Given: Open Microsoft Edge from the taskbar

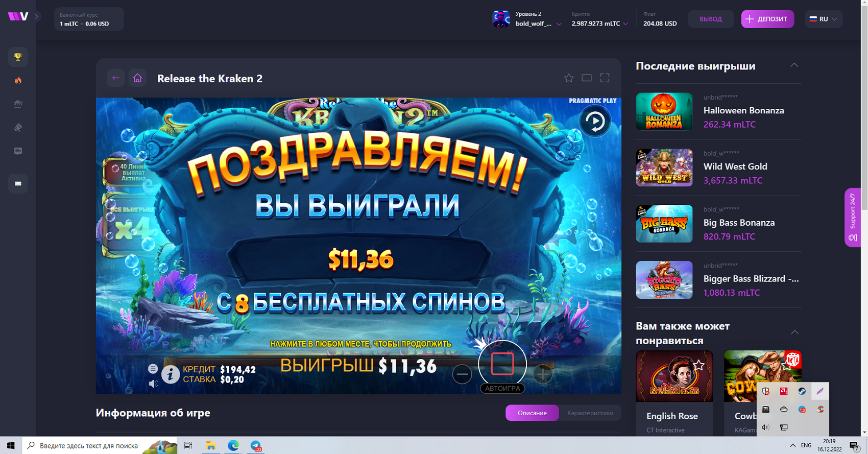Looking at the screenshot, I should pyautogui.click(x=233, y=445).
